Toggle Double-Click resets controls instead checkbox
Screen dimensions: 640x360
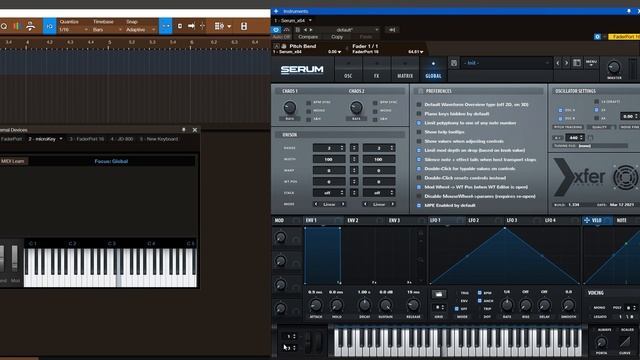tap(419, 178)
